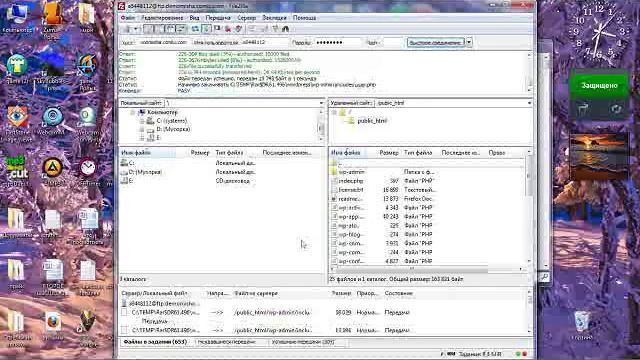
Task: Toggle transfer queue display icon
Action: click(x=181, y=29)
